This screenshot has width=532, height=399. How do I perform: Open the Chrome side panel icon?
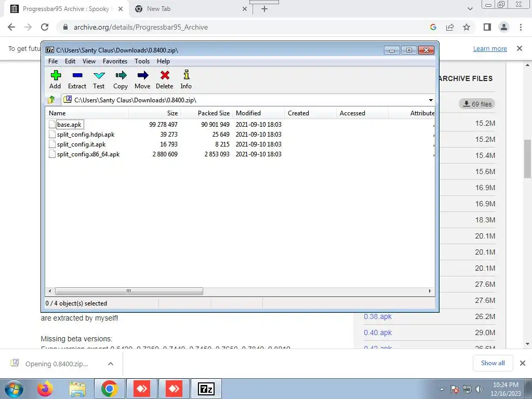point(487,27)
